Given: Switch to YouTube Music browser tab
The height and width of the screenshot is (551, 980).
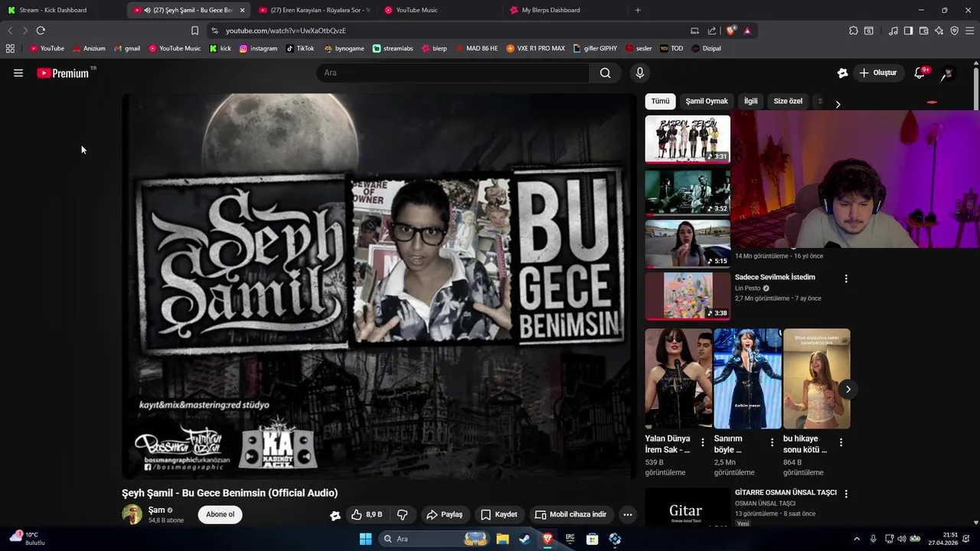Looking at the screenshot, I should (439, 10).
